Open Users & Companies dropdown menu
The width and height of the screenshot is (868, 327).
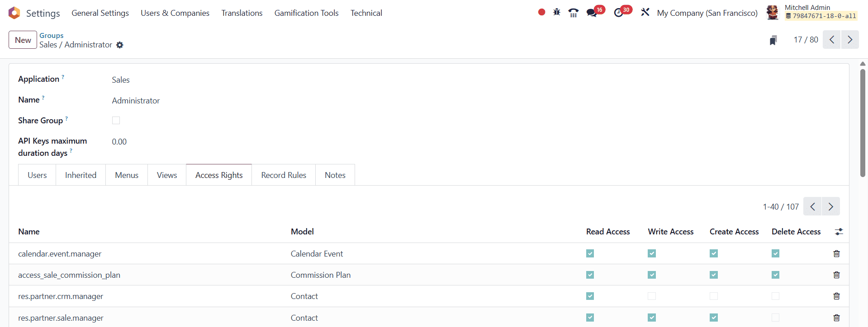(175, 13)
